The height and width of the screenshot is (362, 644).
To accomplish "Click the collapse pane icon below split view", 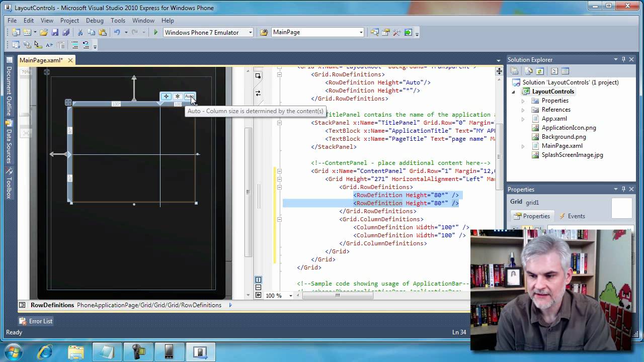I will point(258,295).
